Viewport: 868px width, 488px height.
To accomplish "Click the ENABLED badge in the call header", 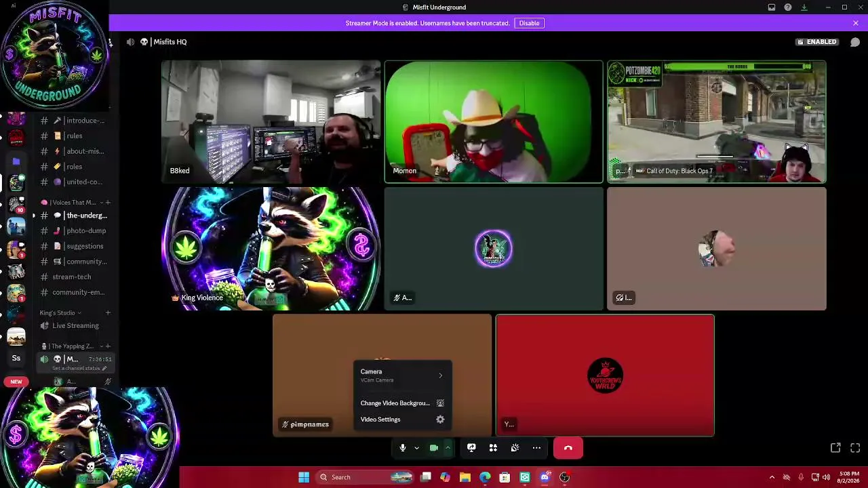I will click(x=817, y=42).
